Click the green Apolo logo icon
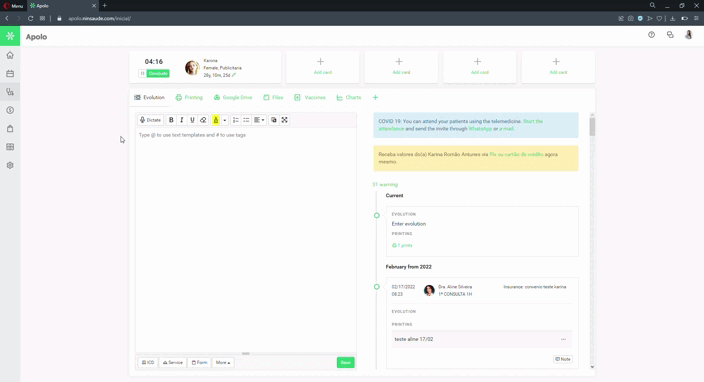Image resolution: width=704 pixels, height=382 pixels. pos(10,36)
